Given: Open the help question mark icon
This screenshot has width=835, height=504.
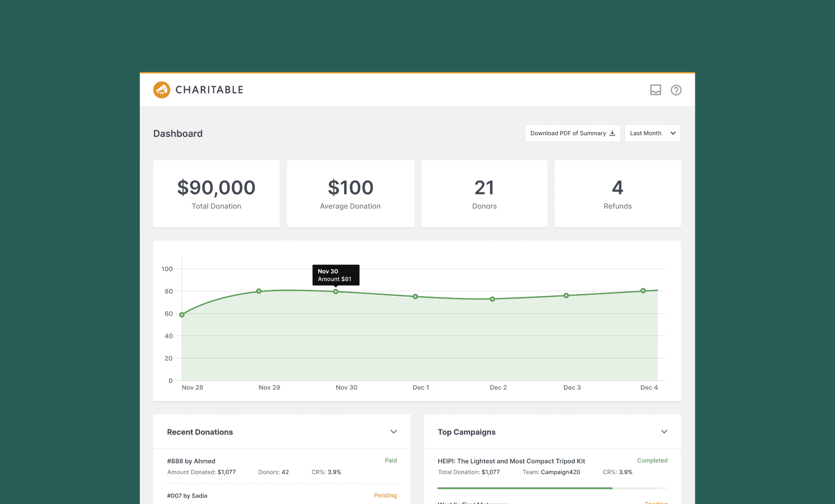Looking at the screenshot, I should point(676,90).
